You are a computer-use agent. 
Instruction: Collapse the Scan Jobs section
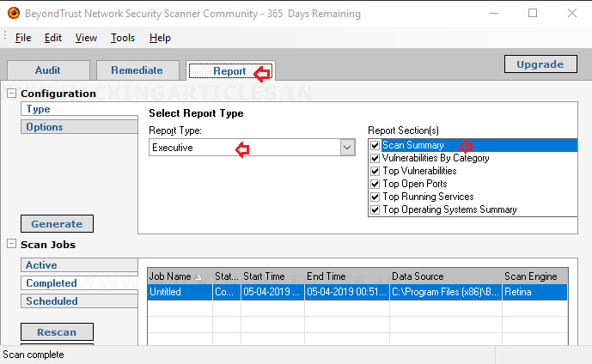tap(12, 245)
